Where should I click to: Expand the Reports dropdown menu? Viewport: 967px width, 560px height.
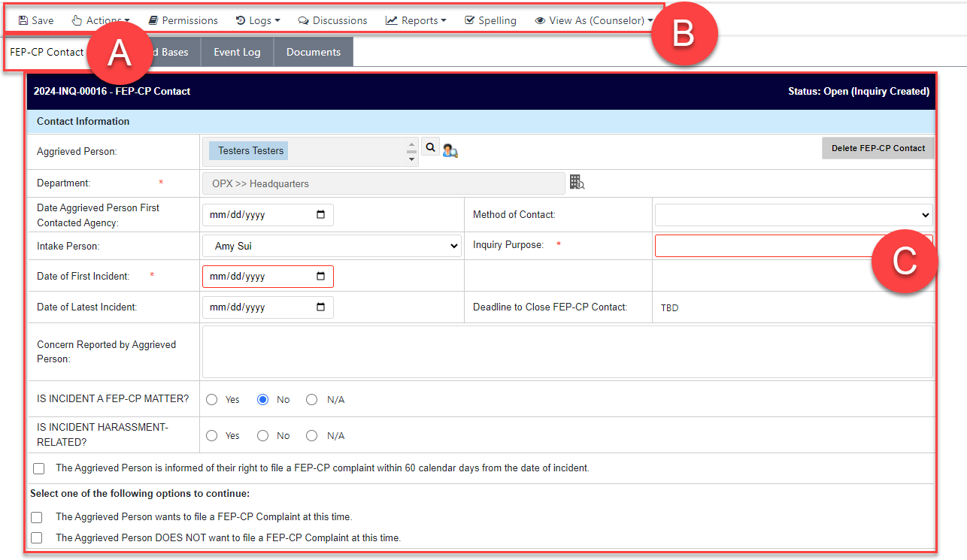(x=416, y=20)
